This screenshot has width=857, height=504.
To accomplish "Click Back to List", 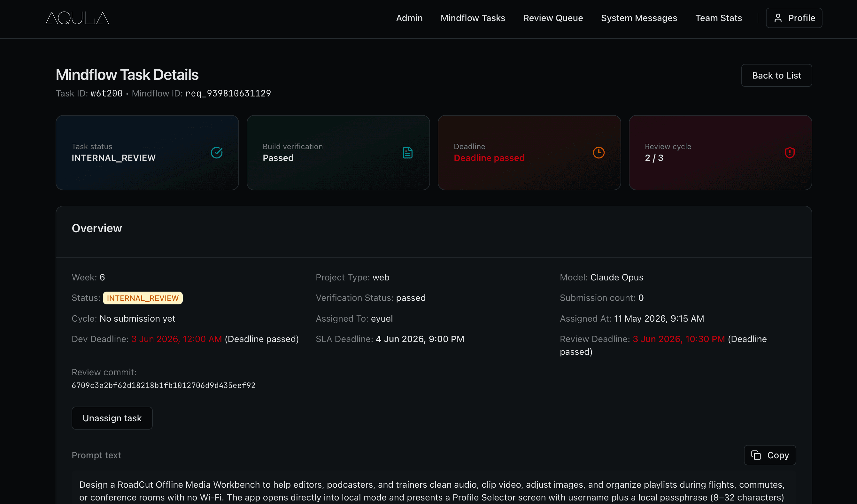I will point(776,75).
